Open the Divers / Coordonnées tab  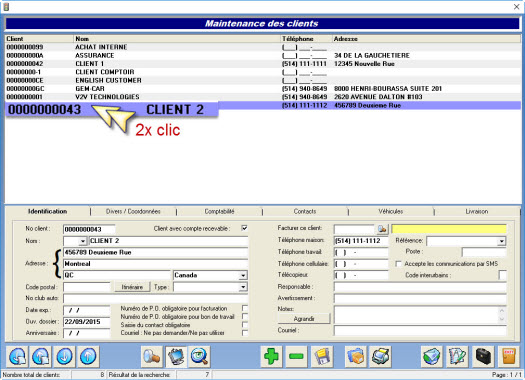(x=133, y=212)
